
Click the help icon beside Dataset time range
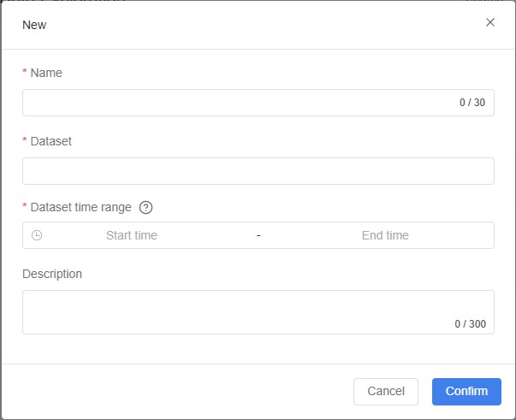point(146,207)
